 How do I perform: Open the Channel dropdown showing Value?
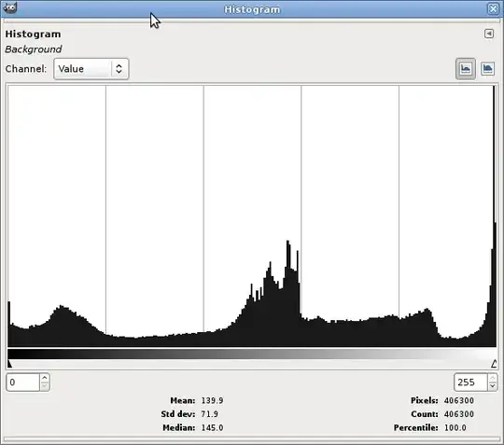pos(91,69)
